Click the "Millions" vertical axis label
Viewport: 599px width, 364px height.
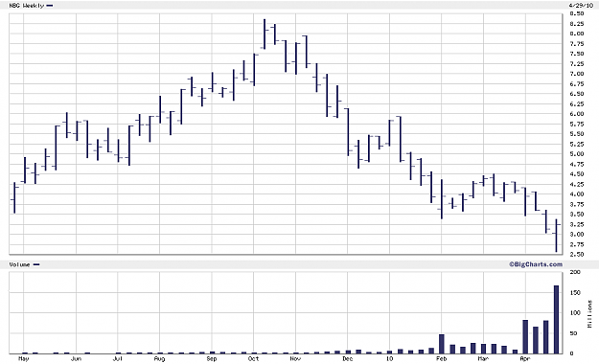[590, 313]
